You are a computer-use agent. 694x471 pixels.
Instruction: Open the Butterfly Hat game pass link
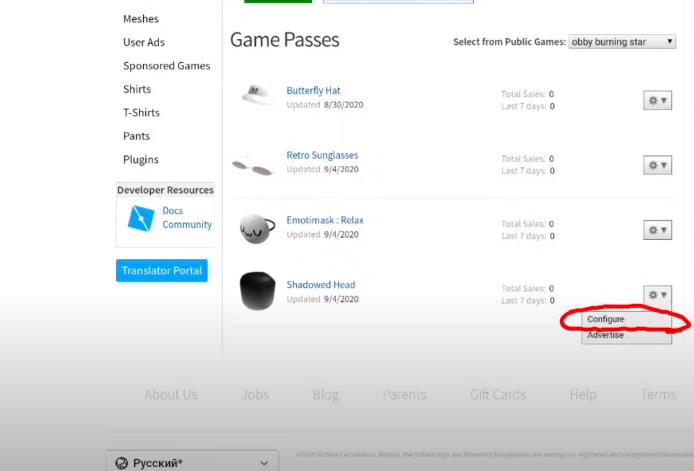point(313,90)
